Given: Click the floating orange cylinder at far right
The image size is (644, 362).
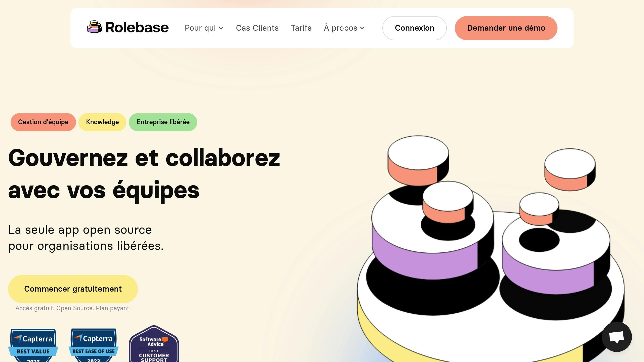Looking at the screenshot, I should (x=570, y=170).
